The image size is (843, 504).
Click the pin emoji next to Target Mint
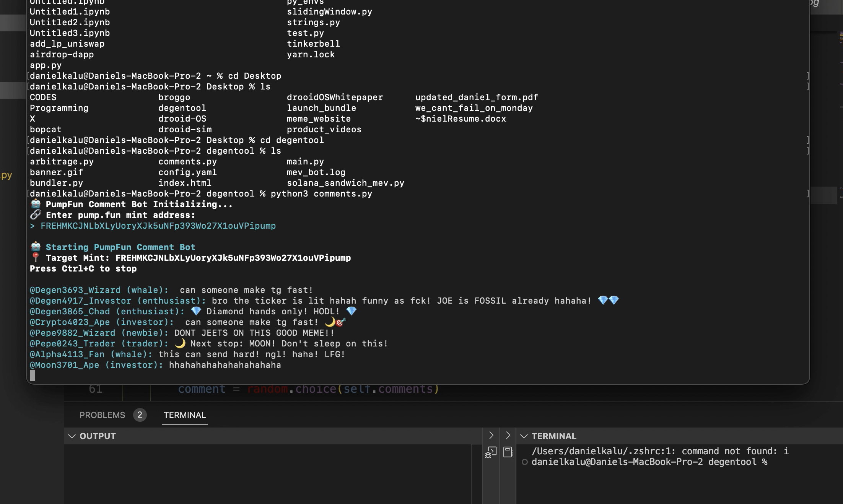coord(36,258)
